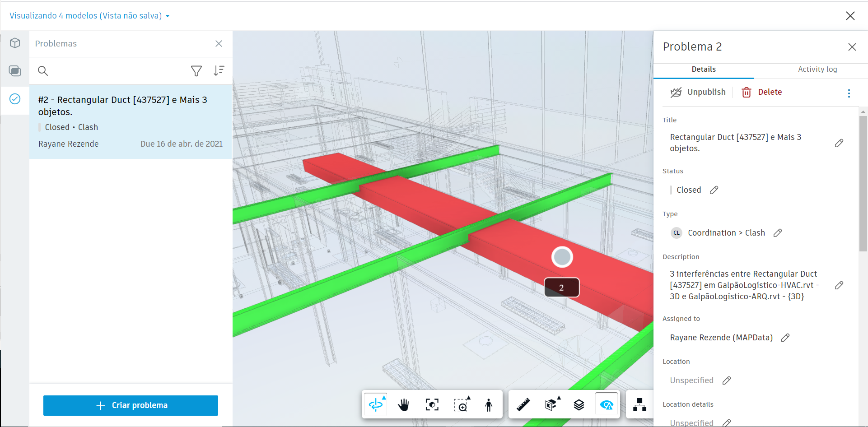Open the more options menu on Problema 2

tap(849, 93)
